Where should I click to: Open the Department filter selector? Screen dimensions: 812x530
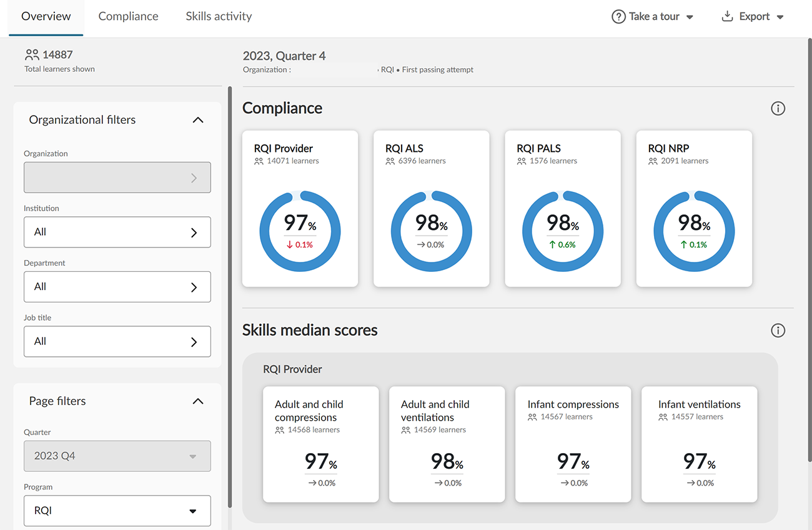coord(117,287)
